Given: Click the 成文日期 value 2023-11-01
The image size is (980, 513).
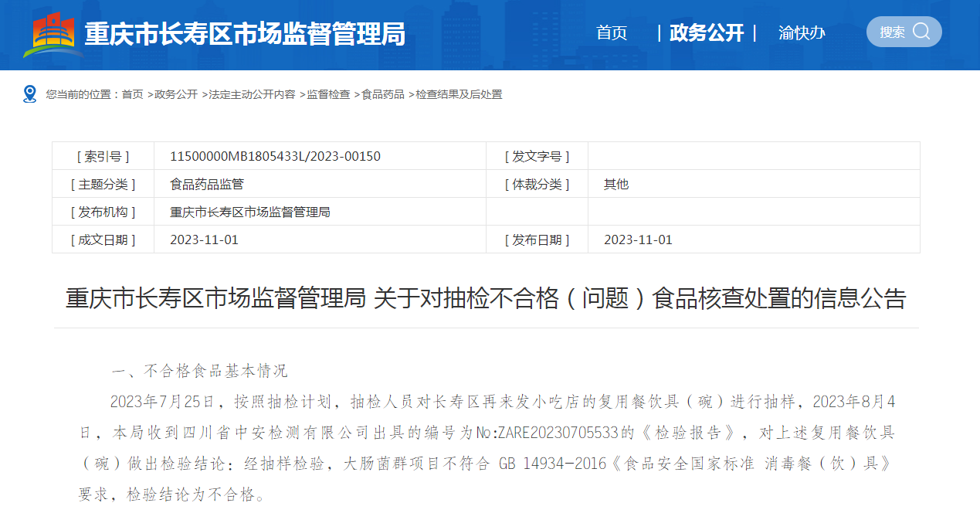Looking at the screenshot, I should tap(204, 240).
